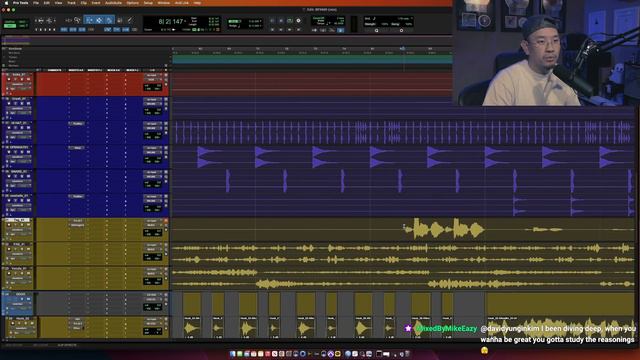Record-arm the red kick track
The width and height of the screenshot is (640, 360).
tap(9, 79)
